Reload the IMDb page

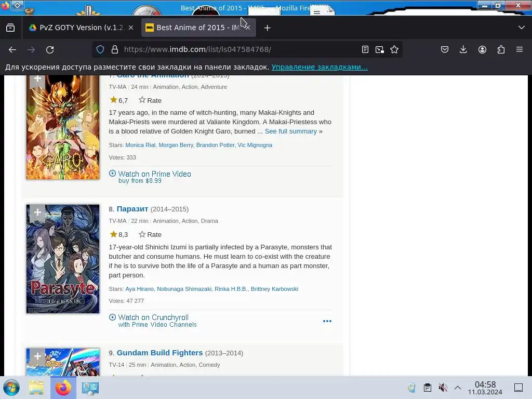[x=50, y=49]
